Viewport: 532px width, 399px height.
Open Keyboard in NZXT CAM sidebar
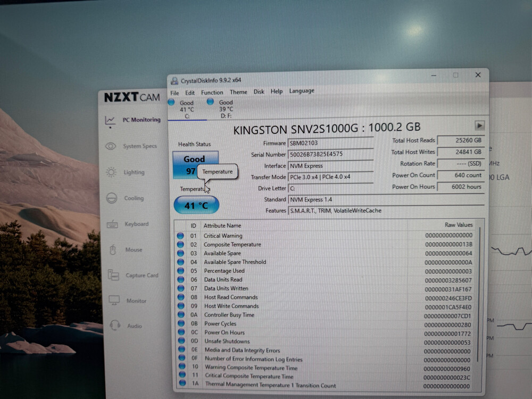(x=128, y=225)
